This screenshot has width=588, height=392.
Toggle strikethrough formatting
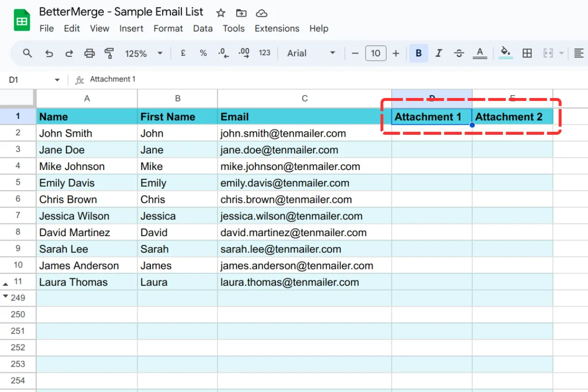(x=459, y=53)
